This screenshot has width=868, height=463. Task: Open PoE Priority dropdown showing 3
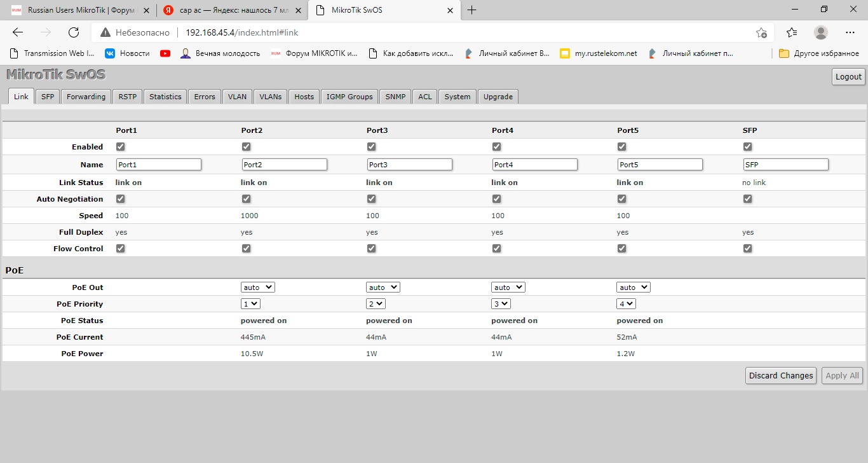coord(501,304)
